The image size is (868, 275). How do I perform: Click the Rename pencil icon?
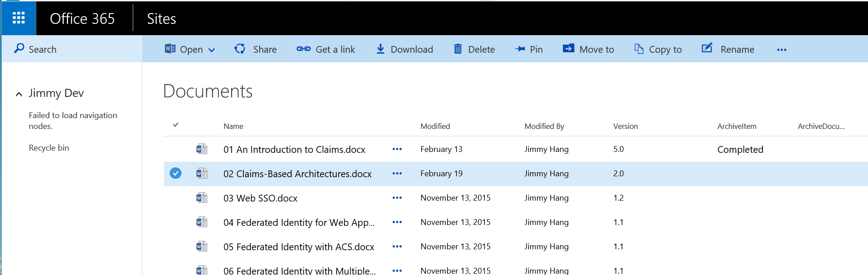point(707,48)
